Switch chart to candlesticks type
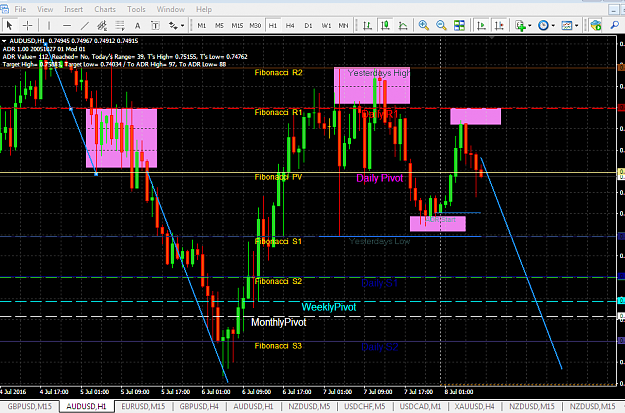The height and width of the screenshot is (413, 625). [385, 26]
